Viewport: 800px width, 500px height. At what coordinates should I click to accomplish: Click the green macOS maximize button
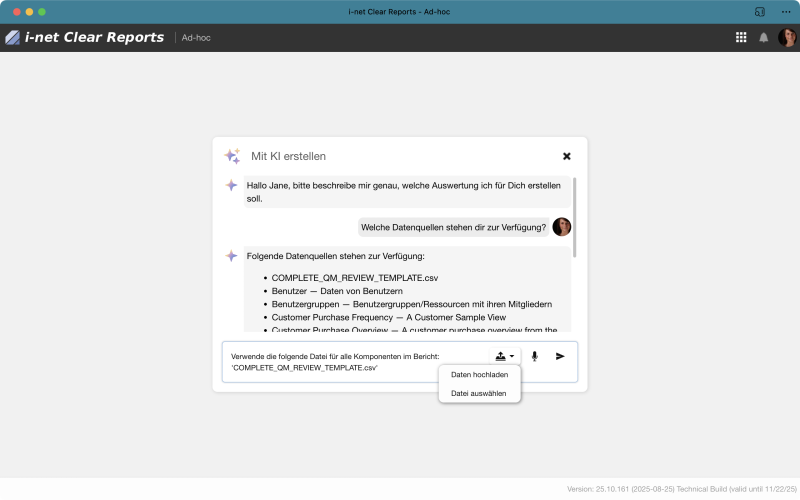42,11
